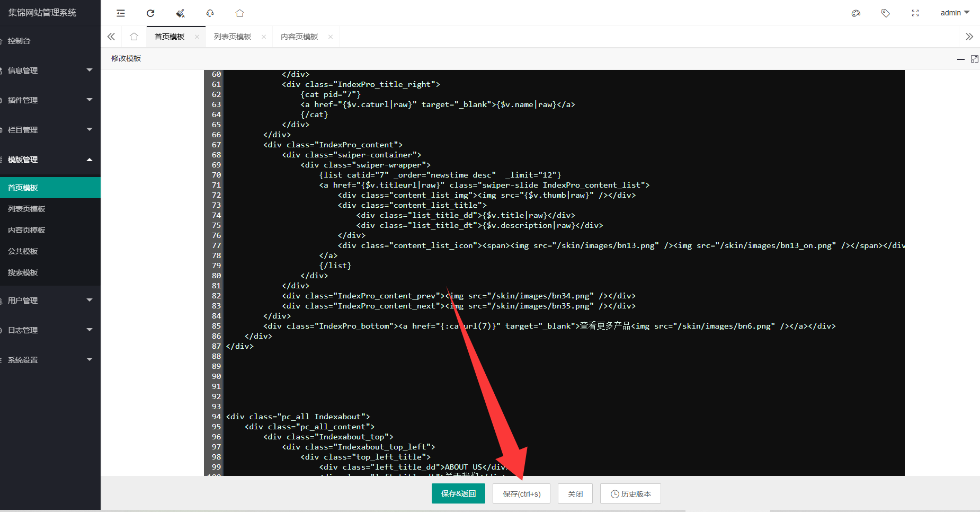Click the support headset icon in toolbar
The width and height of the screenshot is (980, 512).
click(210, 13)
